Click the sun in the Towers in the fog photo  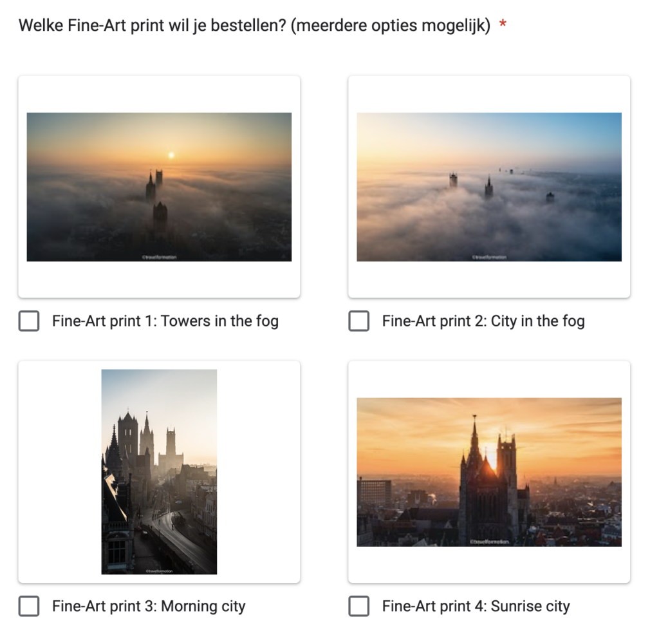171,155
